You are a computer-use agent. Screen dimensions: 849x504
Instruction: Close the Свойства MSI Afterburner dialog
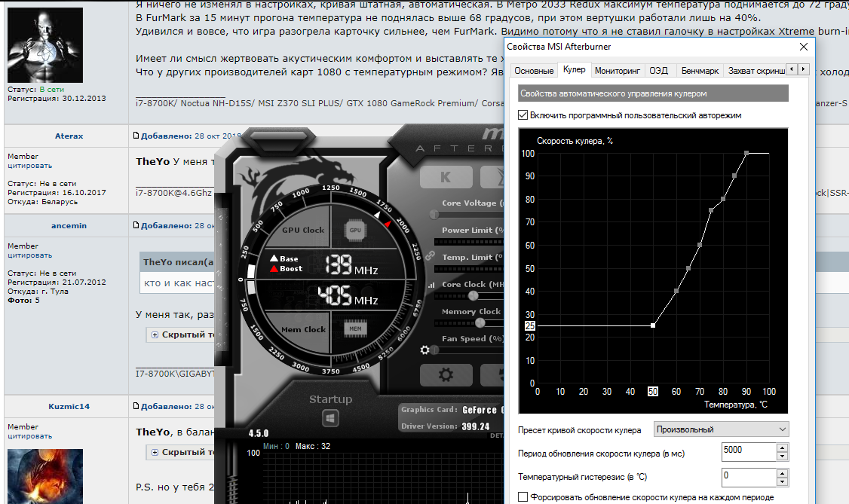coord(804,47)
